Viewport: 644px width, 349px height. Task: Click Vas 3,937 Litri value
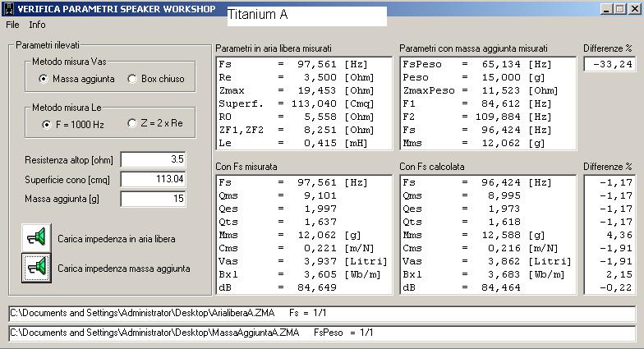(302, 261)
